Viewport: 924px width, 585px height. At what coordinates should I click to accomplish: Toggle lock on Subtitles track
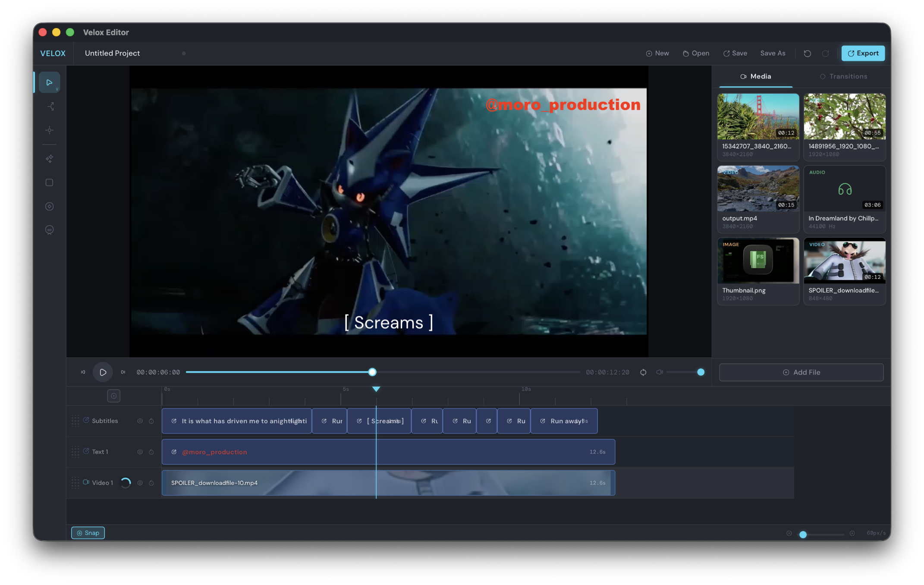click(x=151, y=421)
